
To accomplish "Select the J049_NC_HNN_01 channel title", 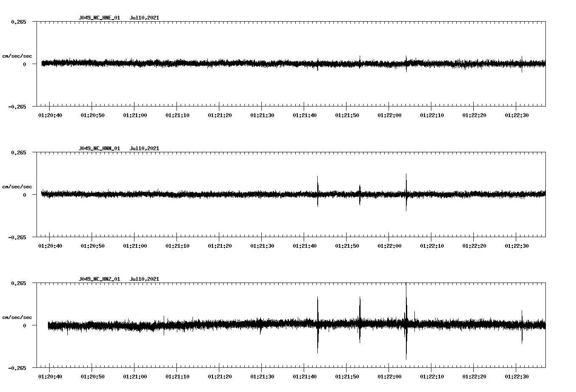I will (99, 148).
